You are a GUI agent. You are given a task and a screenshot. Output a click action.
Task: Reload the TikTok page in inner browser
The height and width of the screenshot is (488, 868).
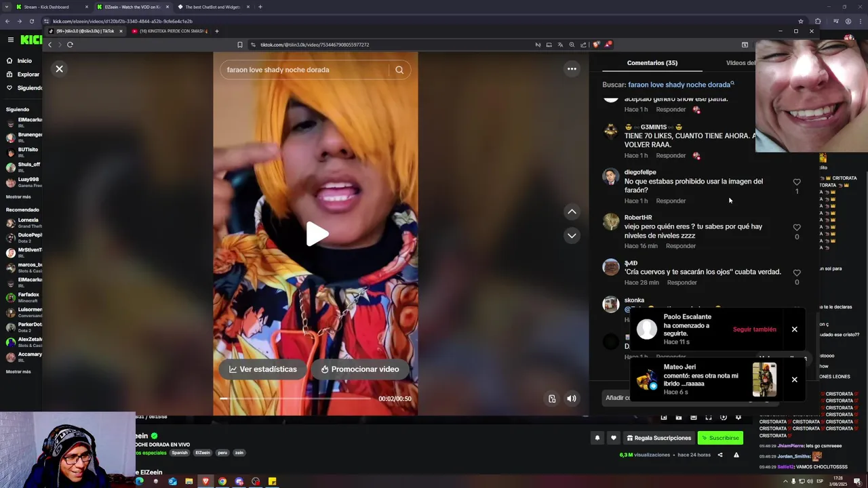point(70,45)
